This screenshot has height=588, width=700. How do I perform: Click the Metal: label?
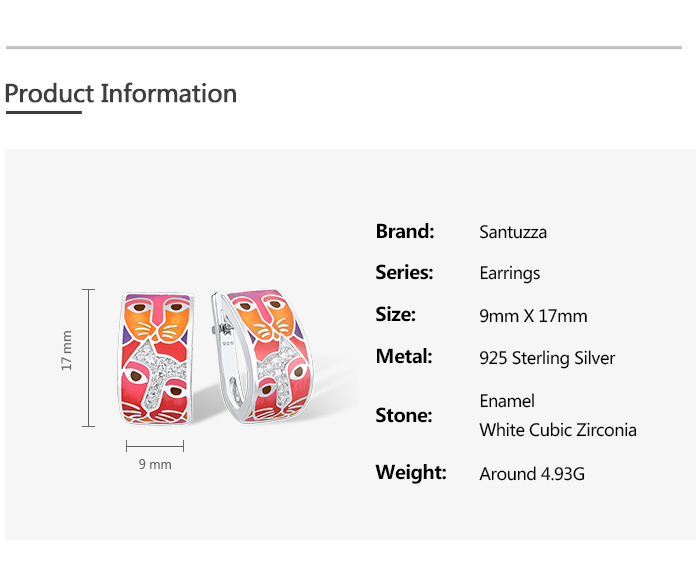(404, 357)
